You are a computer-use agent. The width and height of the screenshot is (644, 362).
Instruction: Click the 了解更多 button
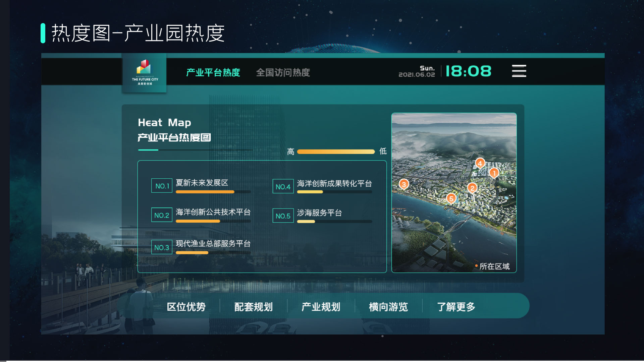pyautogui.click(x=457, y=307)
